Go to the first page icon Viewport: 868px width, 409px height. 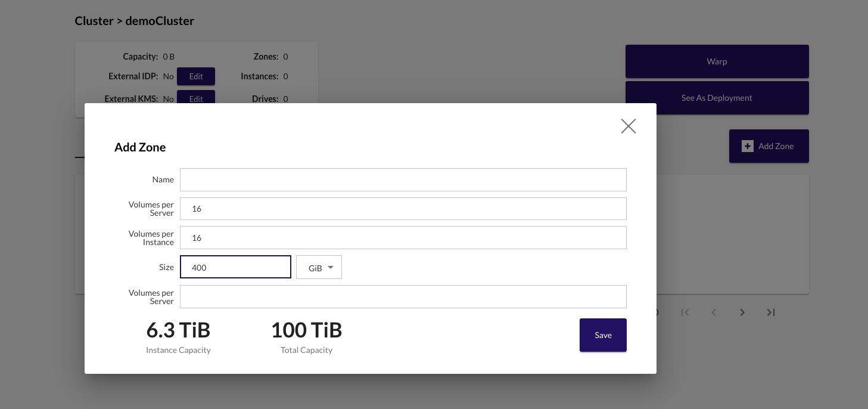click(x=685, y=312)
